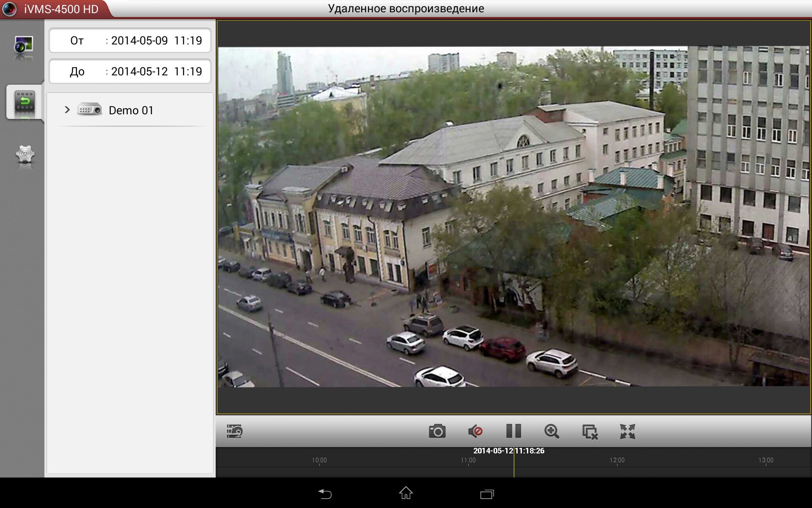Tap the Android back button
The height and width of the screenshot is (508, 812).
click(325, 494)
